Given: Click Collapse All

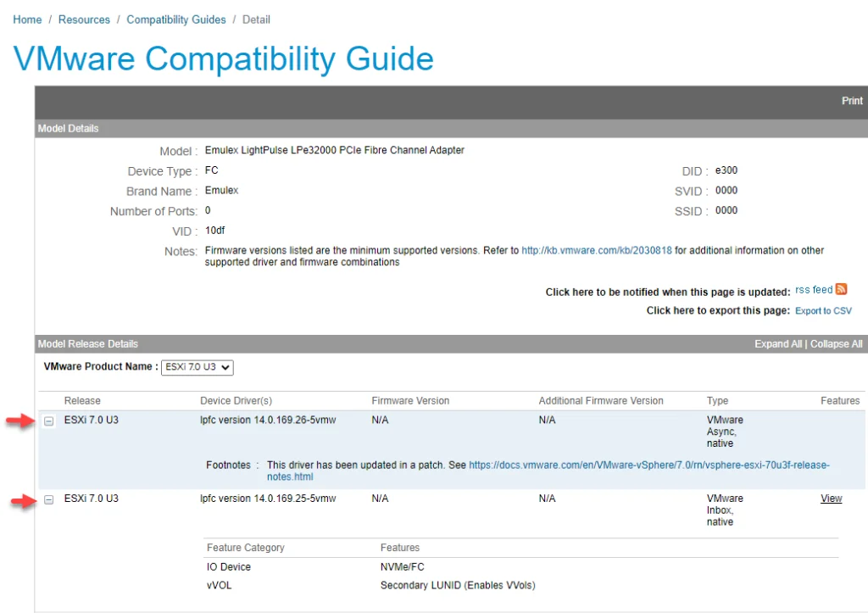Looking at the screenshot, I should point(837,344).
